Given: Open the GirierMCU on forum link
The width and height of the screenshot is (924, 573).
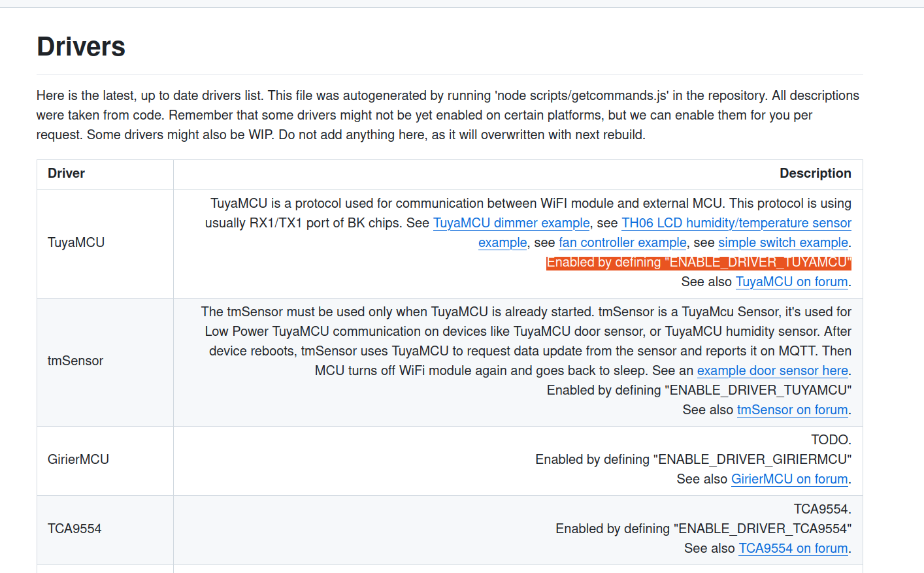Looking at the screenshot, I should pyautogui.click(x=789, y=480).
